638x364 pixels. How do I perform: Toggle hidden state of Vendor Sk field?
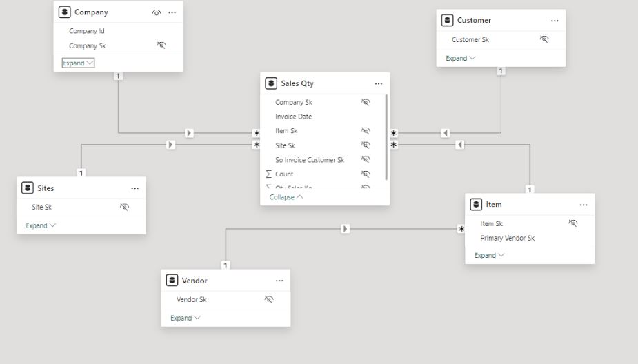(269, 299)
